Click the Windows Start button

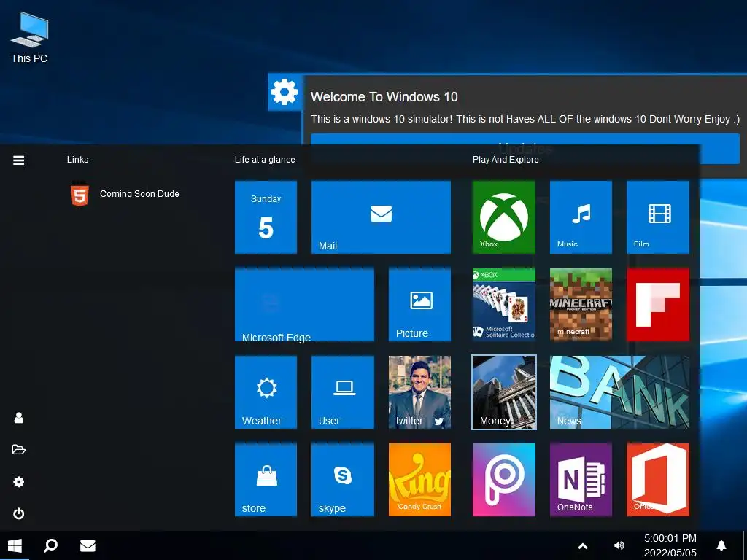15,545
